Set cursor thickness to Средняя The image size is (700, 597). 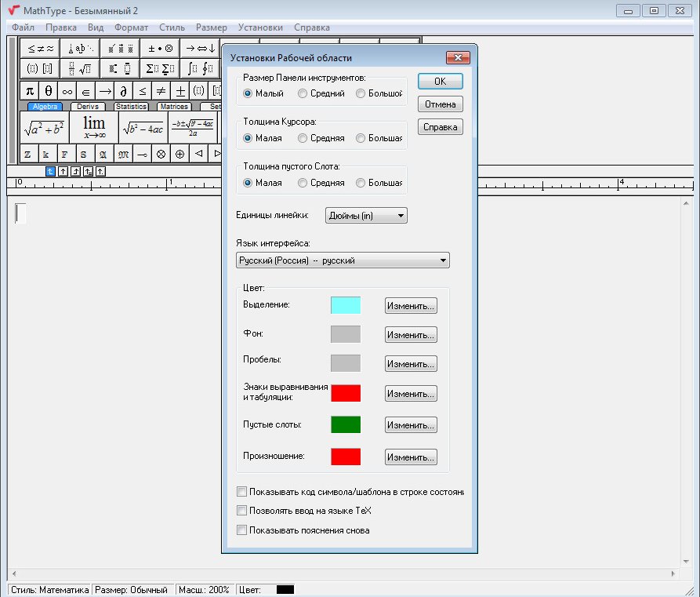click(x=321, y=138)
